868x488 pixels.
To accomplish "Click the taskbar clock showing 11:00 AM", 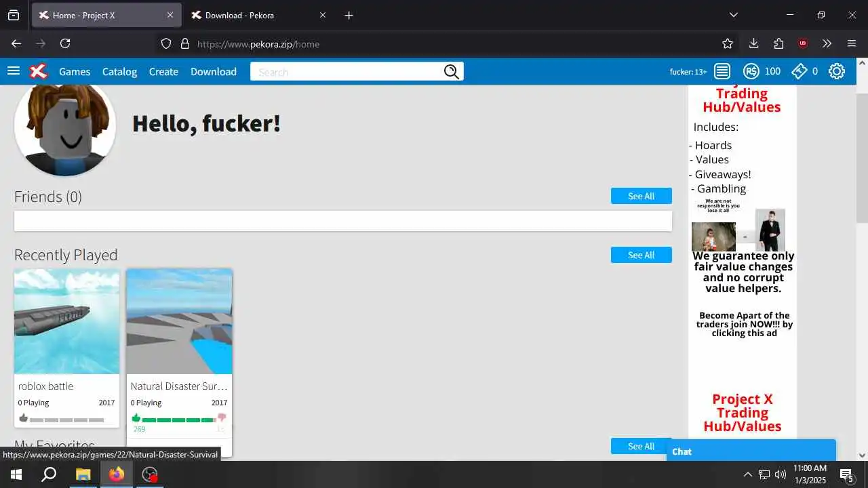I will click(810, 474).
